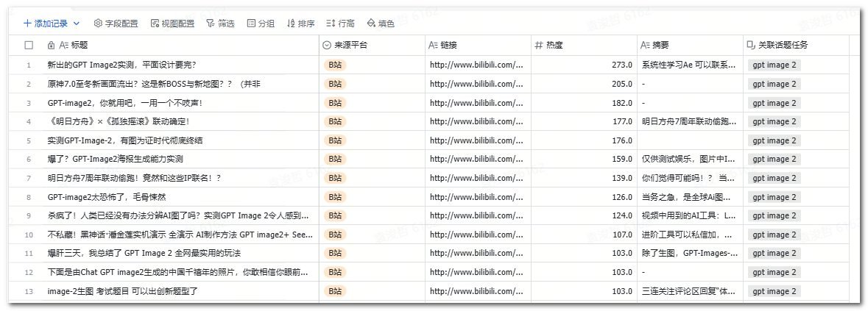Select the 摘要 column header
868x311 pixels.
691,46
